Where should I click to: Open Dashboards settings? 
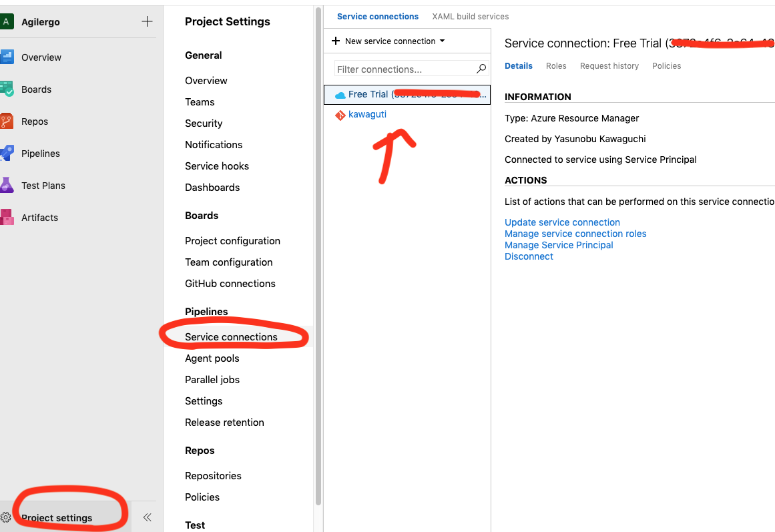212,188
